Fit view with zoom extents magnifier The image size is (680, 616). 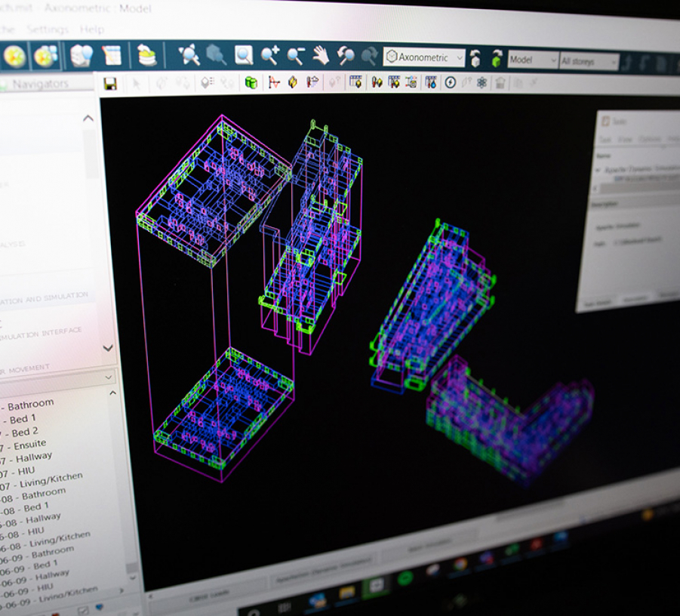coord(189,55)
